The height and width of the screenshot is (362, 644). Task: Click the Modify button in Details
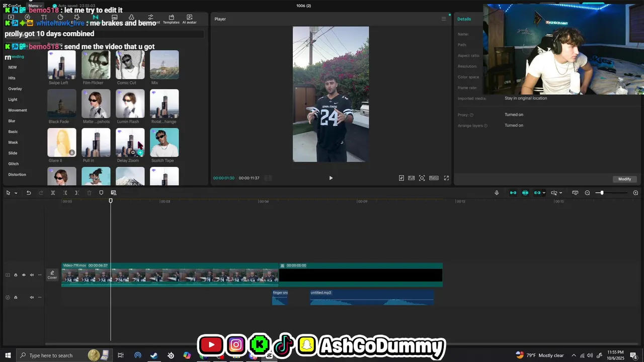point(625,179)
